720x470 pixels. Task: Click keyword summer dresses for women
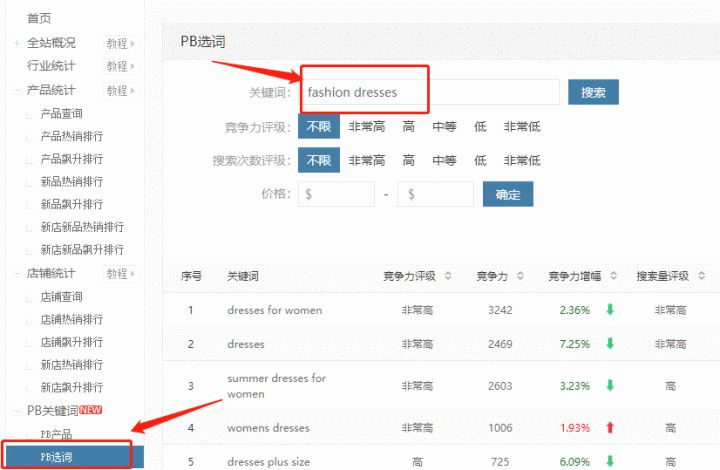tap(276, 386)
